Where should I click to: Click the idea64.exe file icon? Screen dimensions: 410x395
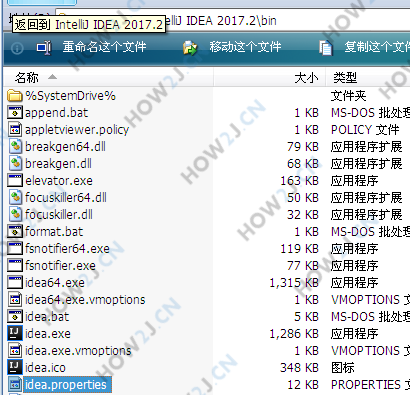(15, 283)
